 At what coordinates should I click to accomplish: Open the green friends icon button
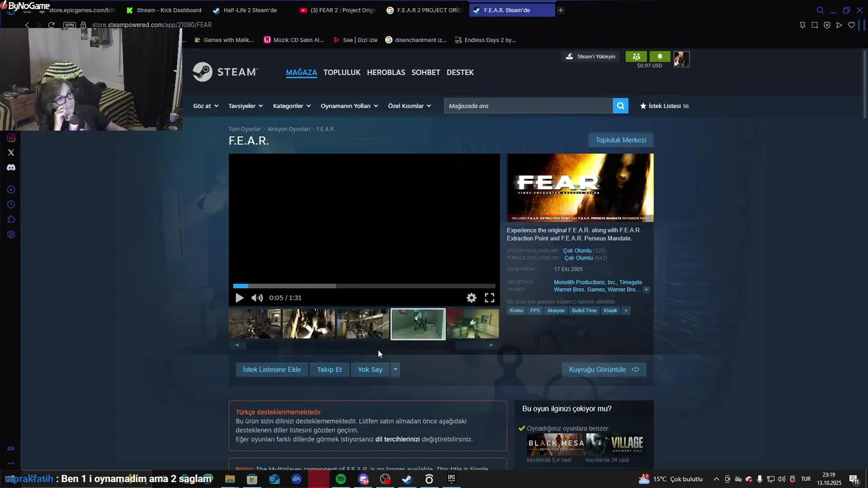coord(636,56)
